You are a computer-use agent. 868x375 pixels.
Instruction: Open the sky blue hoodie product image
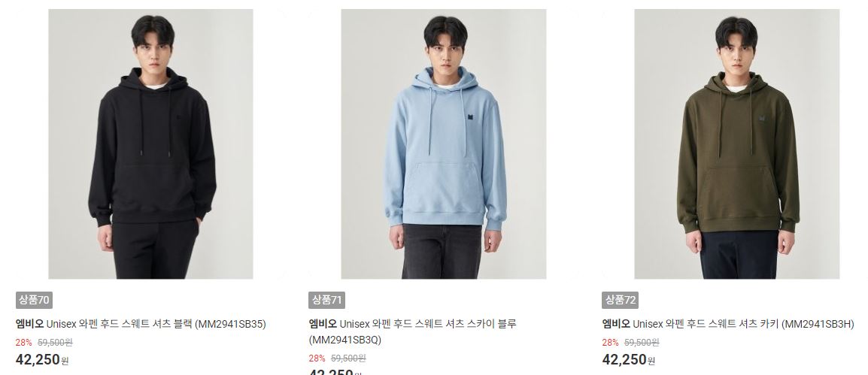pos(444,144)
